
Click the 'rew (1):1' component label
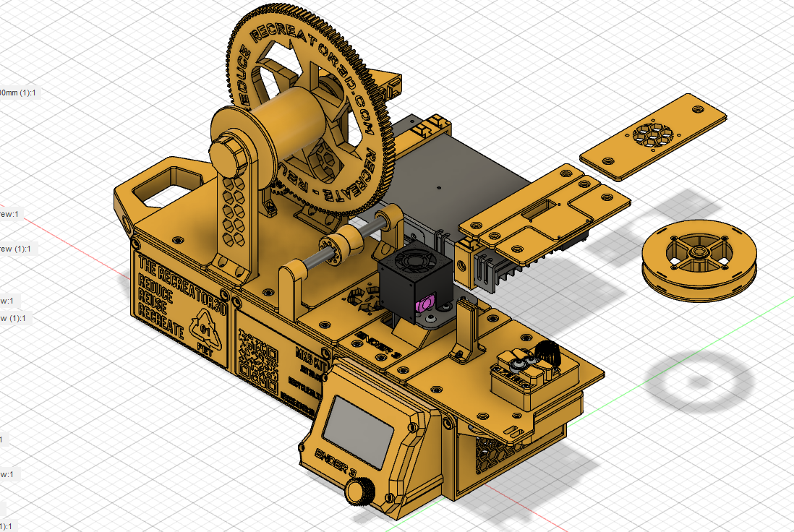click(x=16, y=249)
